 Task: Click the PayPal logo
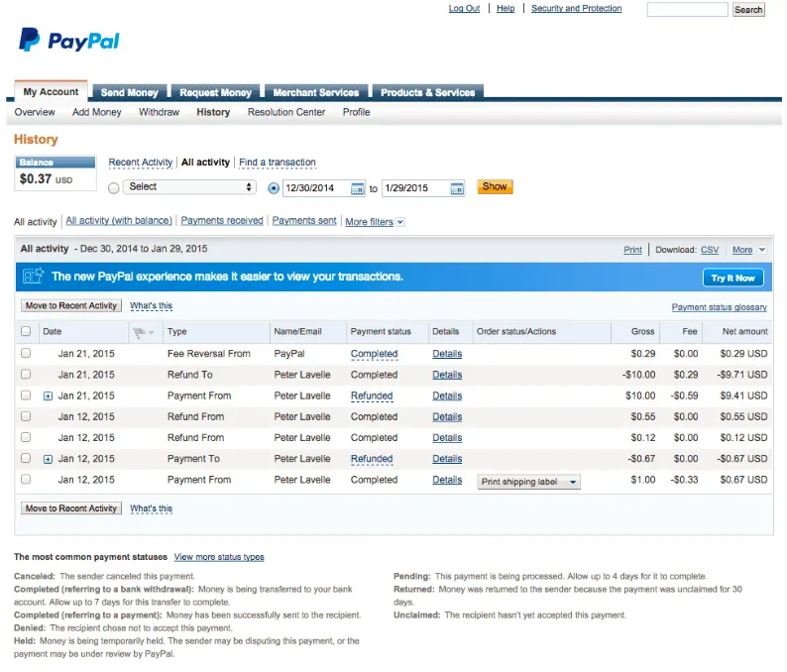[x=69, y=41]
